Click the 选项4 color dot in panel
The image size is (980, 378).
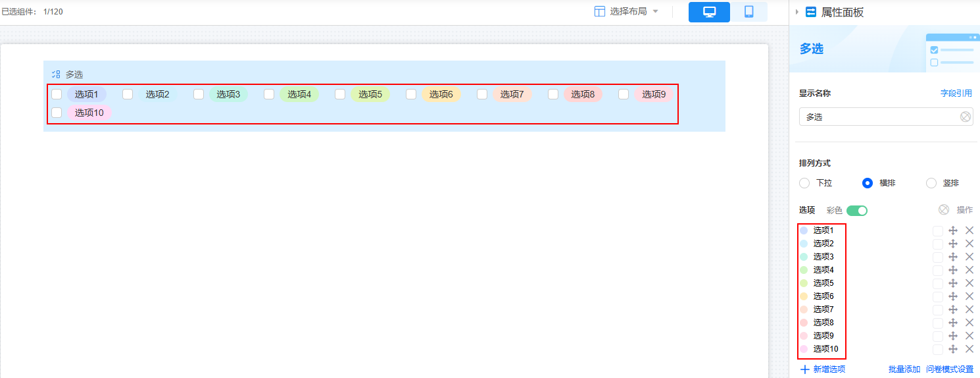tap(804, 270)
